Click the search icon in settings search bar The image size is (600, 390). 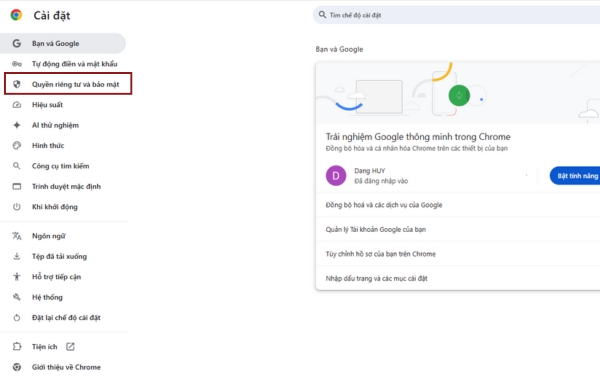point(322,15)
